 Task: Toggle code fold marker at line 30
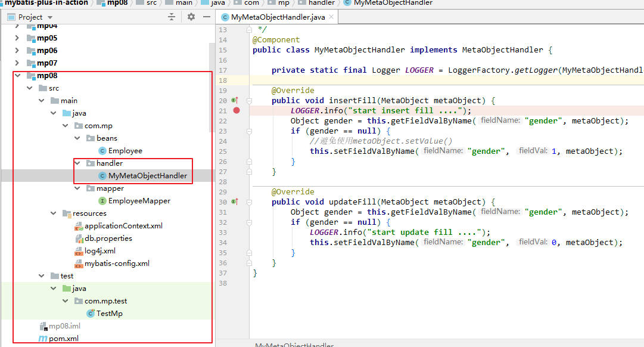click(249, 202)
